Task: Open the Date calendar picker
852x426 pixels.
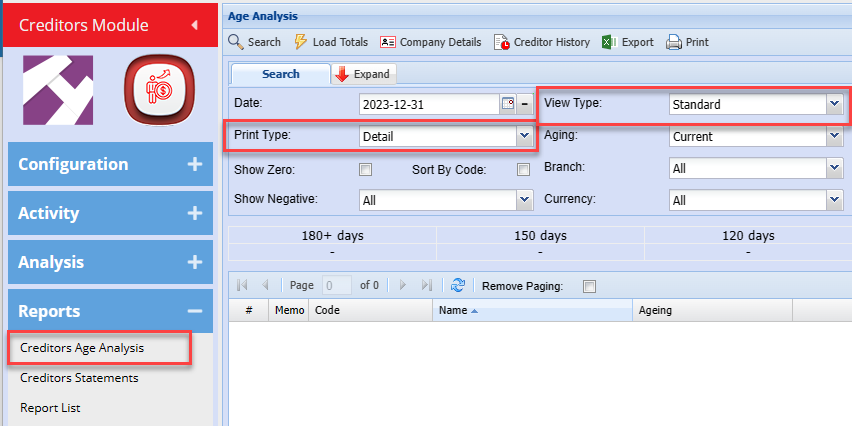Action: tap(507, 104)
